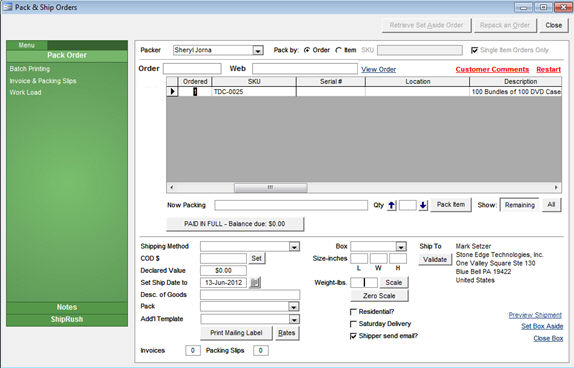Click the Print Mailing Label button

point(236,333)
